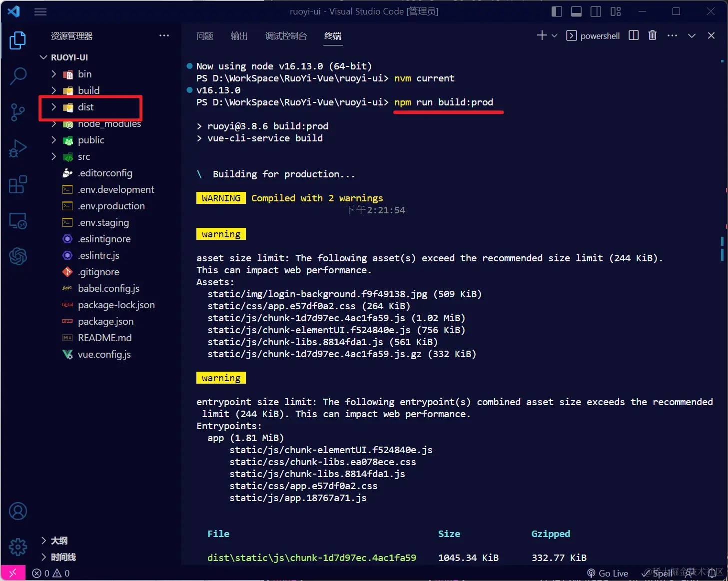Open the package.json file
Screen dimensions: 728x581
tap(105, 321)
